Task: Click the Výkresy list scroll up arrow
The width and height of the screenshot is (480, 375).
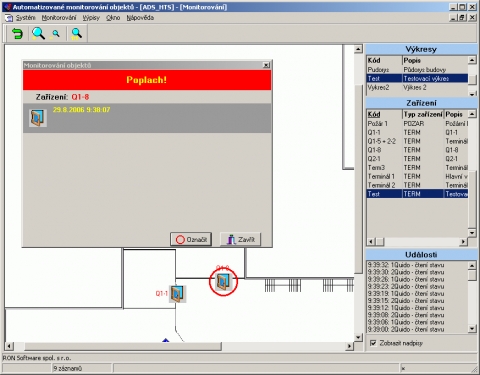Action: (x=472, y=60)
